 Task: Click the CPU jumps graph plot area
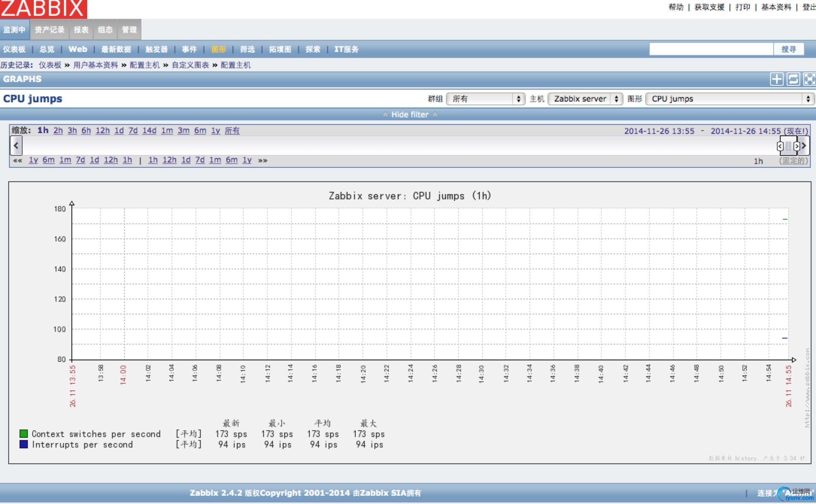[x=430, y=284]
